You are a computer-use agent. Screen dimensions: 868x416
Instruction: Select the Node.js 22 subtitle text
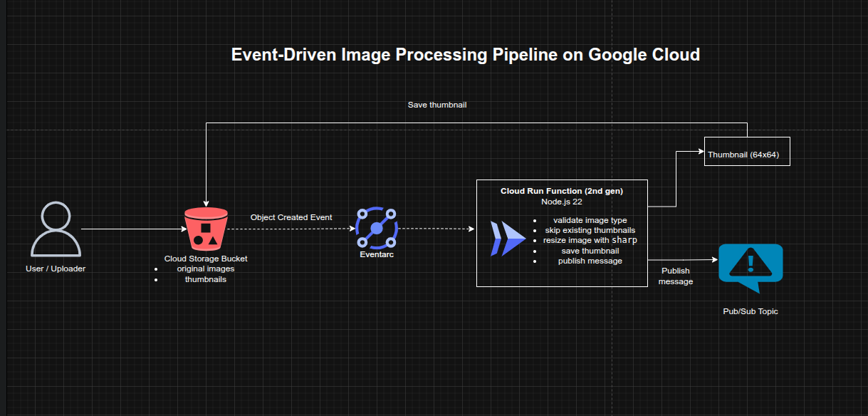click(562, 202)
